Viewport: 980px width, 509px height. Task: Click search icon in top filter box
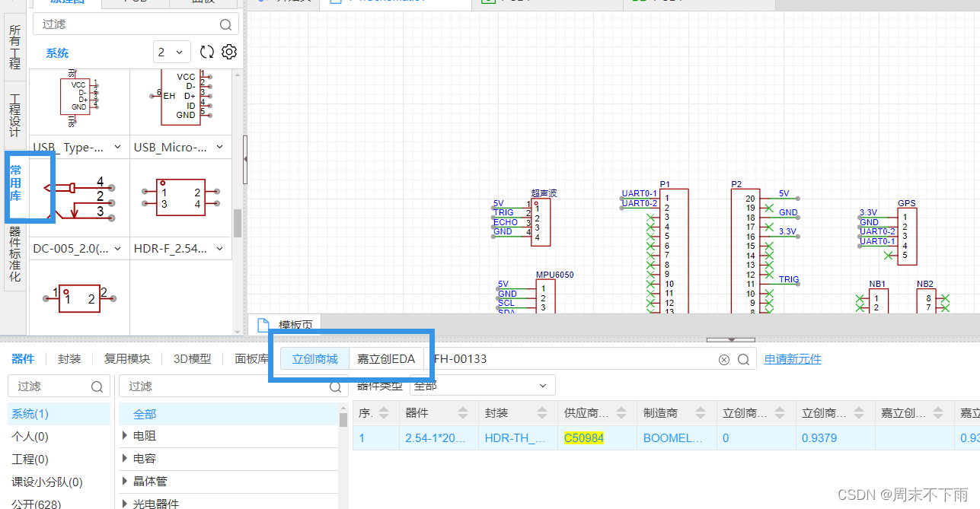[x=225, y=24]
